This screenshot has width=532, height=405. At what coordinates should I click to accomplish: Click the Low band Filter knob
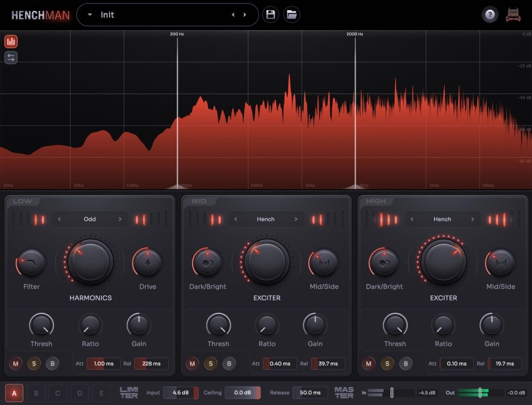31,263
